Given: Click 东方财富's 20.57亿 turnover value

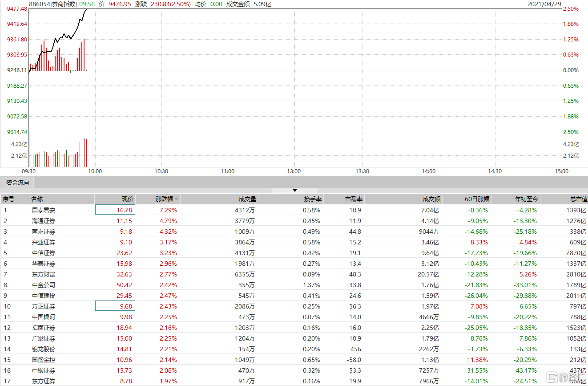Looking at the screenshot, I should point(428,274).
